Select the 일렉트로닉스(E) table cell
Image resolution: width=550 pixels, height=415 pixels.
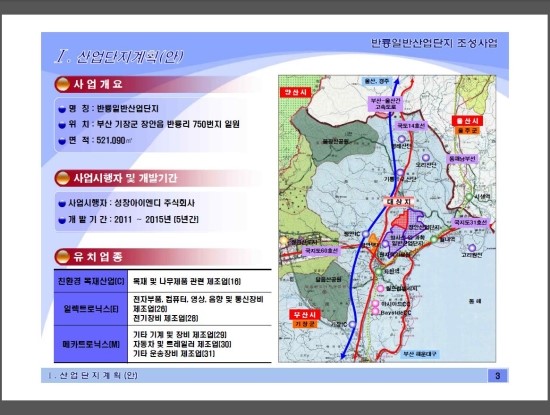coord(91,309)
